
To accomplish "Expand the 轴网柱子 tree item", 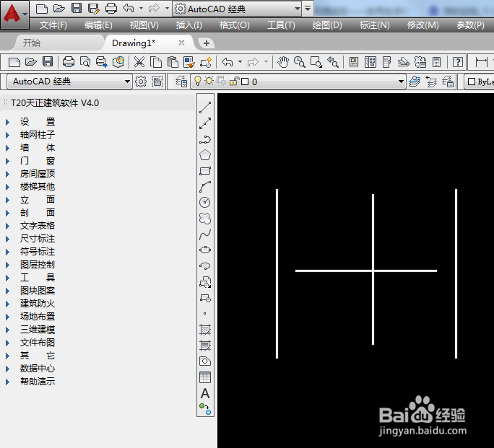I will pos(7,135).
